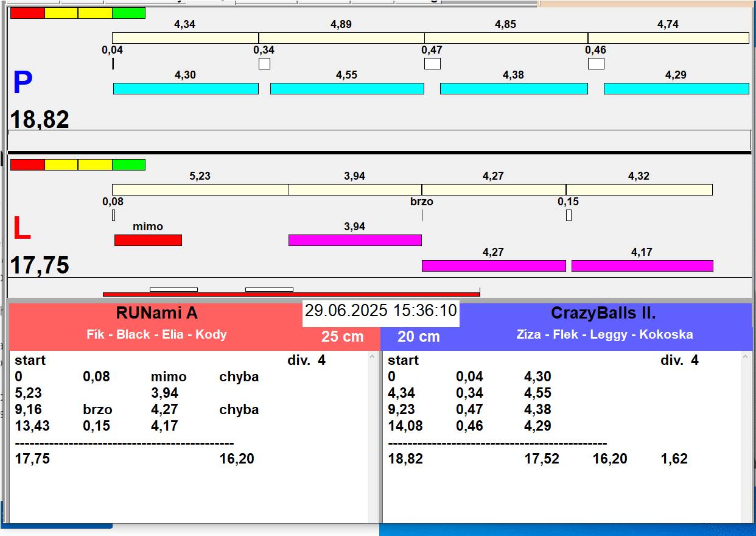756x536 pixels.
Task: Click the CrazyBalls II. team name header
Action: point(603,313)
